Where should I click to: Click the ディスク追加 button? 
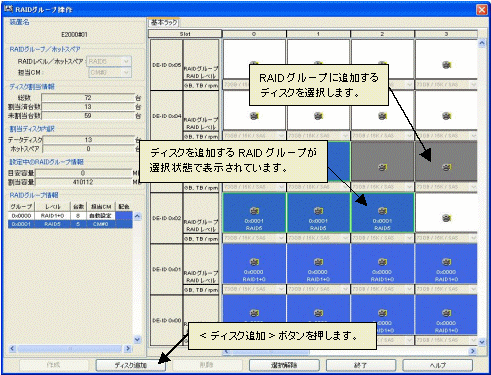point(130,365)
